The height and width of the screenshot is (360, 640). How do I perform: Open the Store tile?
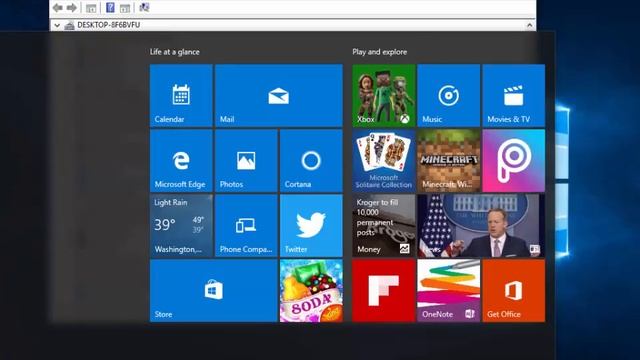[214, 291]
